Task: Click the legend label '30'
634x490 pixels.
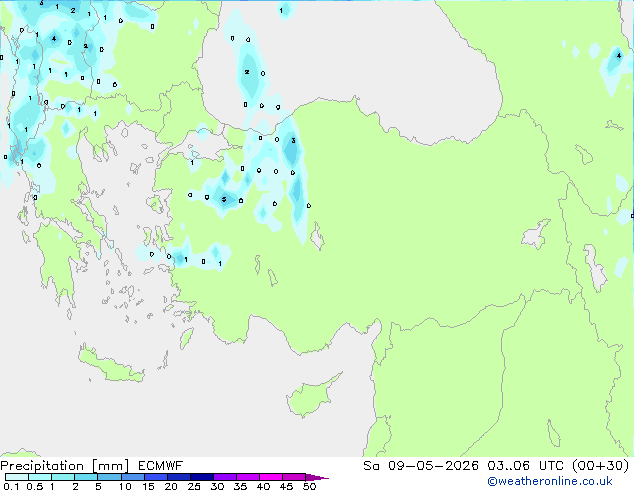Action: point(217,486)
